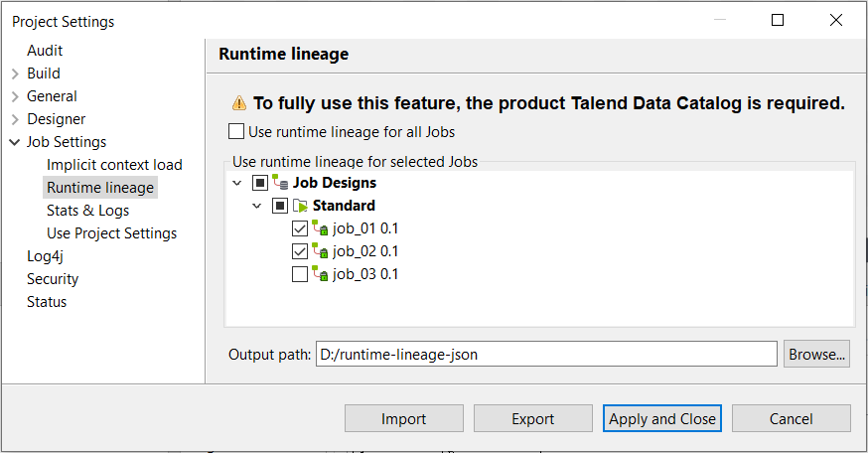Click the Job Designs folder icon
Viewport: 868px width, 453px height.
pos(280,183)
